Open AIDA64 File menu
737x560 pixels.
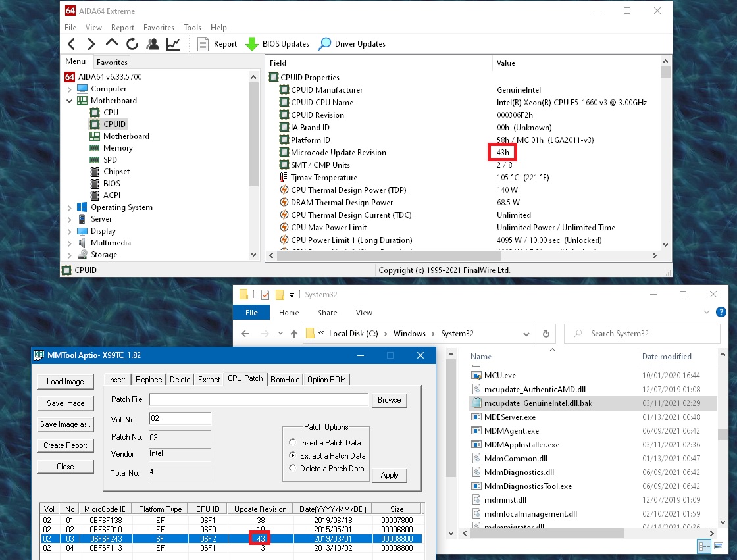point(70,27)
